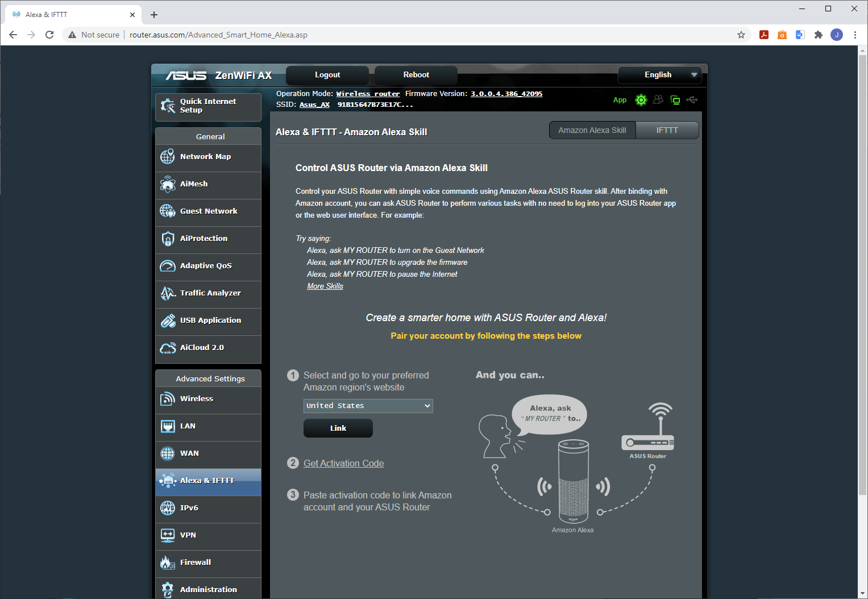Switch to the IFTTT tab
Screen dimensions: 868x599
tap(667, 130)
